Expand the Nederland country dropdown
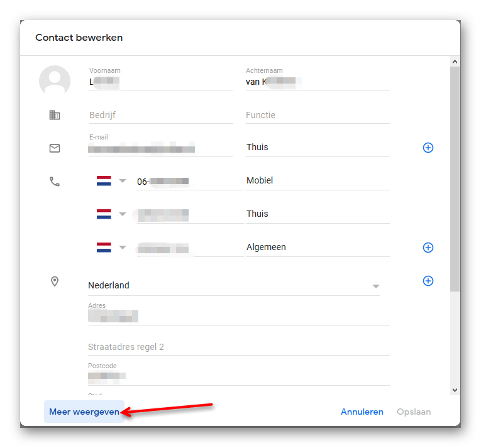The width and height of the screenshot is (481, 448). 234,286
